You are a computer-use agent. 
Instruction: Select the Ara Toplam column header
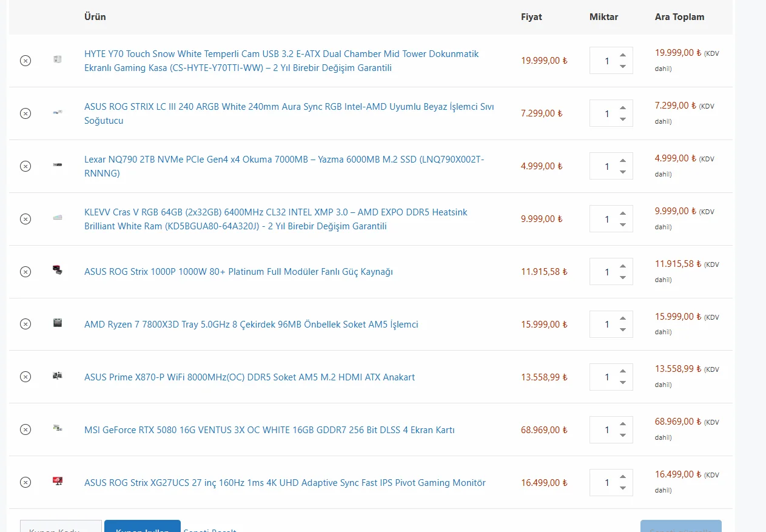679,17
